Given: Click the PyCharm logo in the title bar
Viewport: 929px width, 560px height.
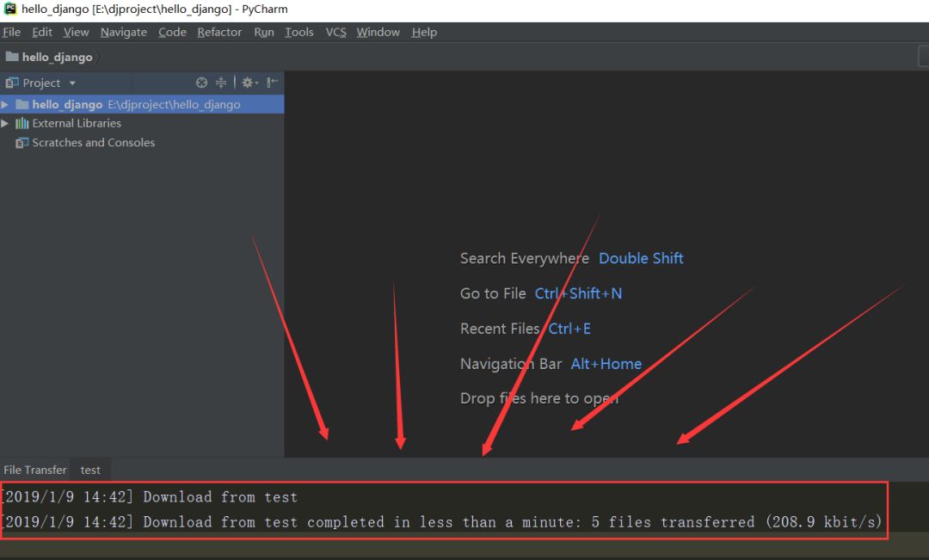Looking at the screenshot, I should [x=9, y=9].
